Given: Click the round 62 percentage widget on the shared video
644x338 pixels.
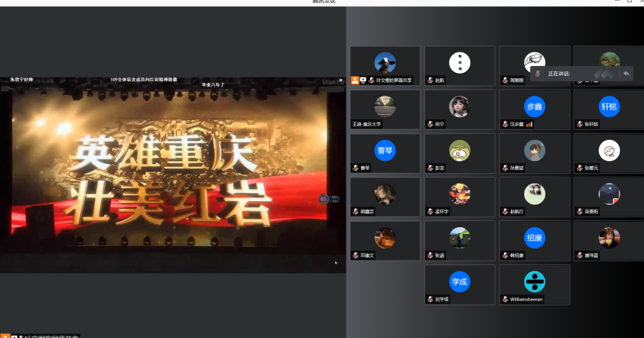Looking at the screenshot, I should pyautogui.click(x=324, y=199).
